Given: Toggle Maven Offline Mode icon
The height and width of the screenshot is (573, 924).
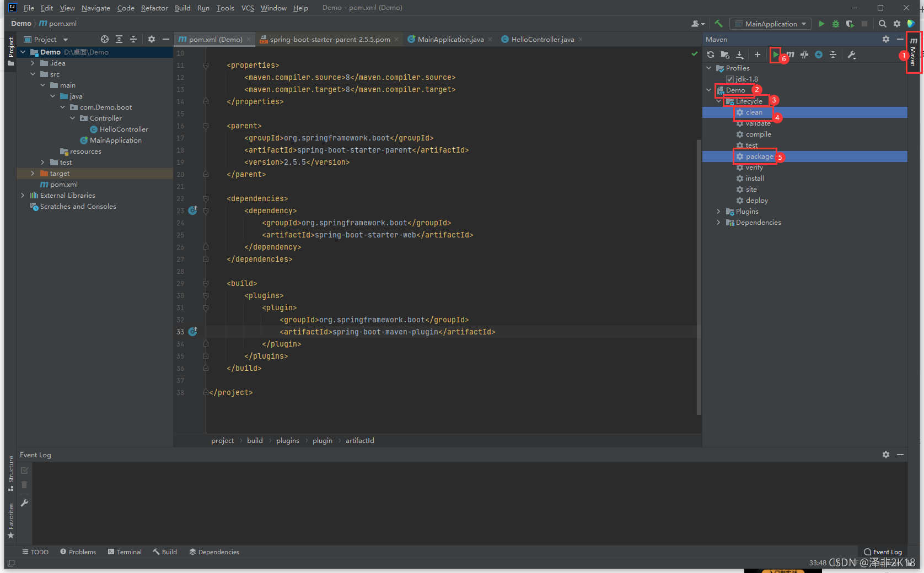Looking at the screenshot, I should 819,55.
